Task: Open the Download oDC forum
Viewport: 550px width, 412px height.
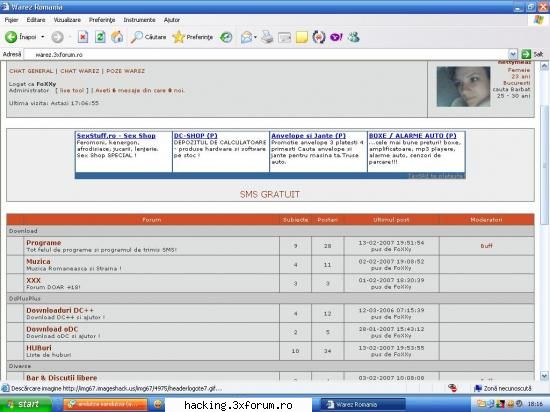Action: pyautogui.click(x=52, y=329)
